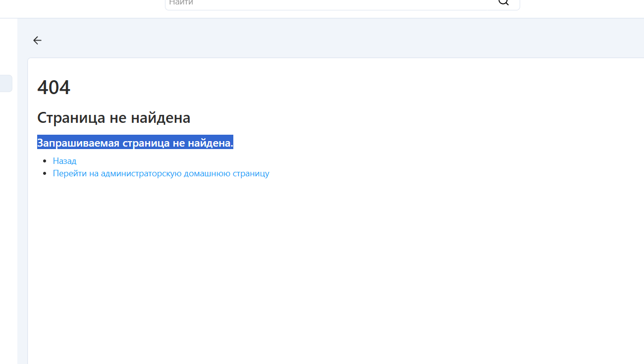Click the highlighted "Запрашиваемая страница не найдена" text
The width and height of the screenshot is (644, 364).
pyautogui.click(x=135, y=143)
